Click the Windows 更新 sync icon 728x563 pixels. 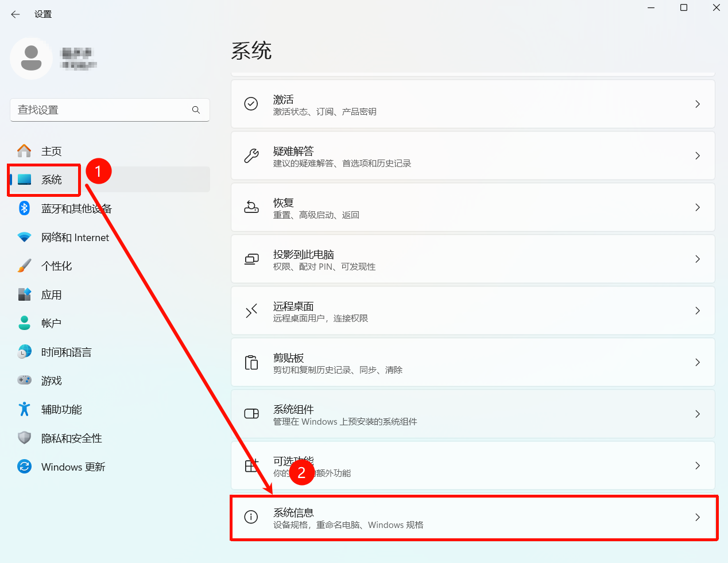[x=24, y=467]
